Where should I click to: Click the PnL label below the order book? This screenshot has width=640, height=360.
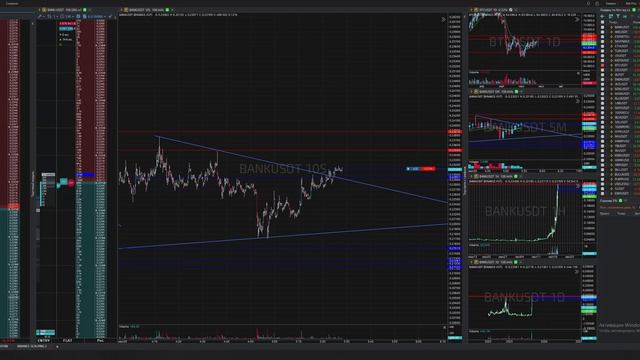[100, 340]
